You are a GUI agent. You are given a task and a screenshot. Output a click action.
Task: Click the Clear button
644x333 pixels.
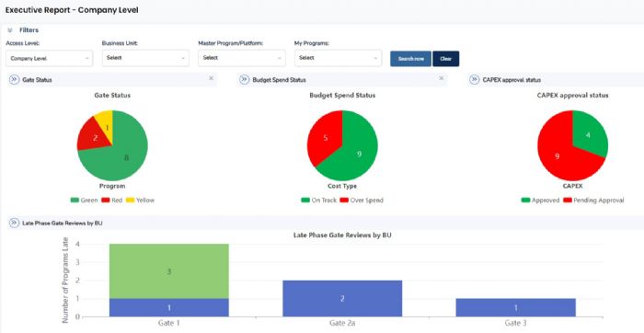(x=445, y=59)
